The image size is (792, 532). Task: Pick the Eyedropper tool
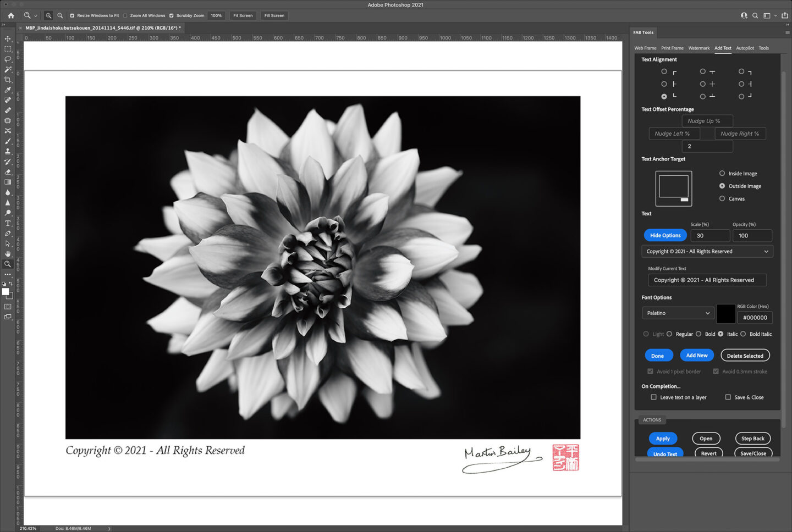point(8,90)
